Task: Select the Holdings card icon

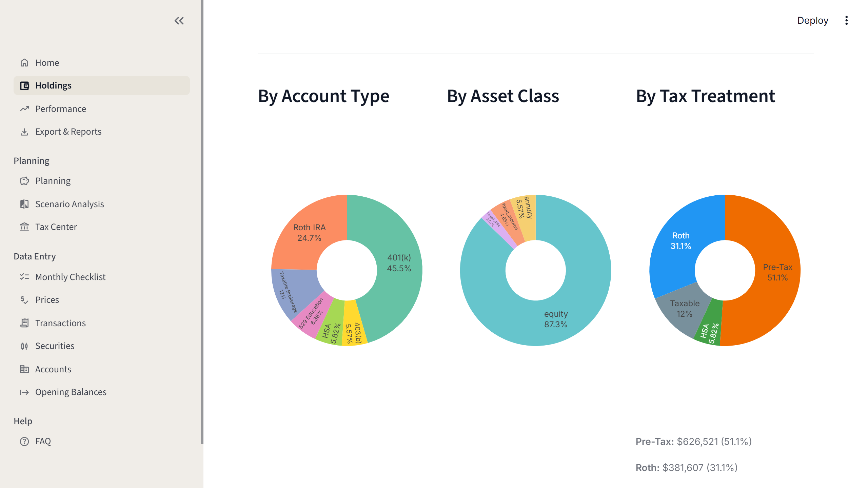Action: 24,85
